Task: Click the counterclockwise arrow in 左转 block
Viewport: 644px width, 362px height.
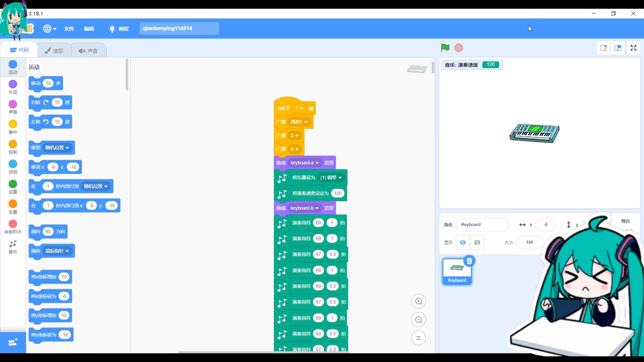Action: 46,122
